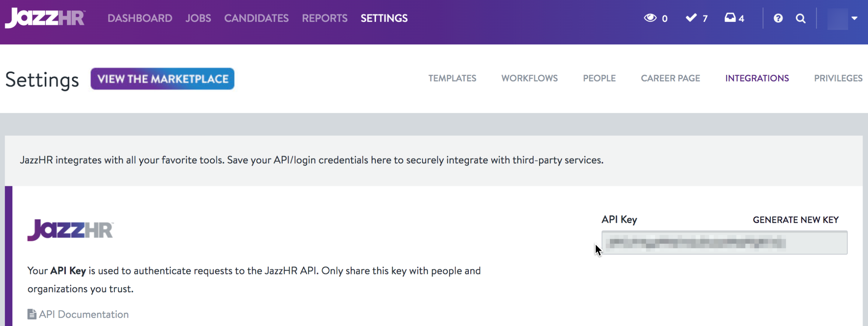Open the API Documentation link
Screen dimensions: 868x326
[84, 314]
